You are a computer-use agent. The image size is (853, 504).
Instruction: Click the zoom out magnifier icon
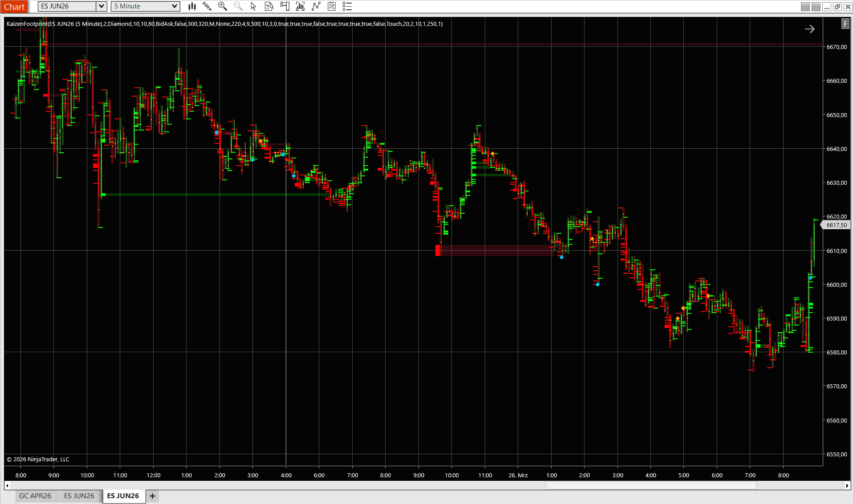pyautogui.click(x=238, y=6)
